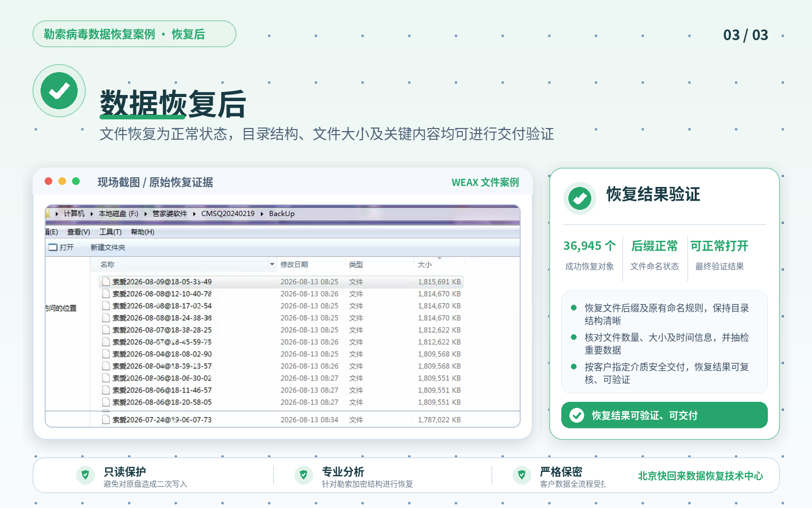
Task: Click the yellow dot in 现场截图 title bar
Action: tap(62, 181)
